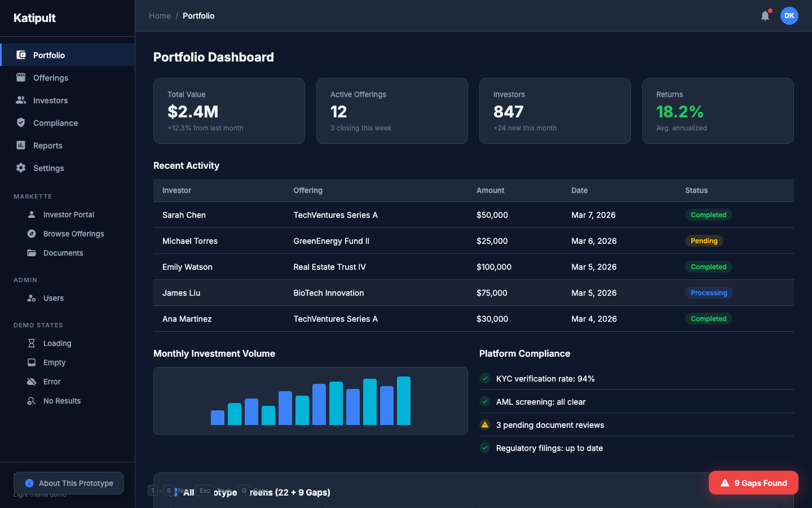Open Compliance via the shield icon
Image resolution: width=812 pixels, height=508 pixels.
(21, 122)
